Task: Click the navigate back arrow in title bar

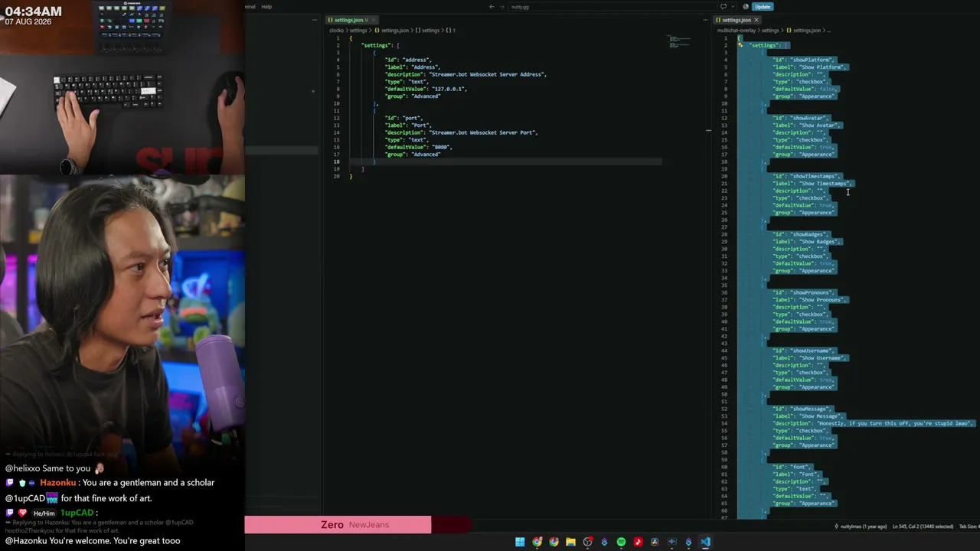Action: pos(492,7)
